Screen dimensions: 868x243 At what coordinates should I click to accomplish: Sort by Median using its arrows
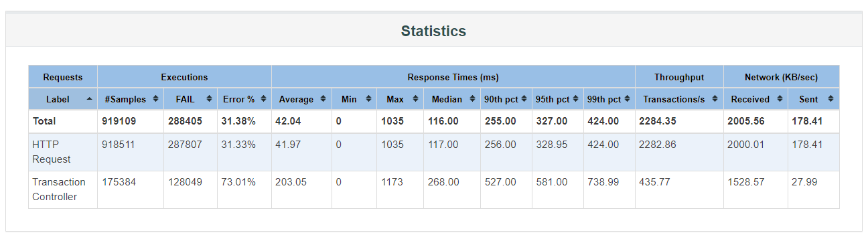click(472, 99)
